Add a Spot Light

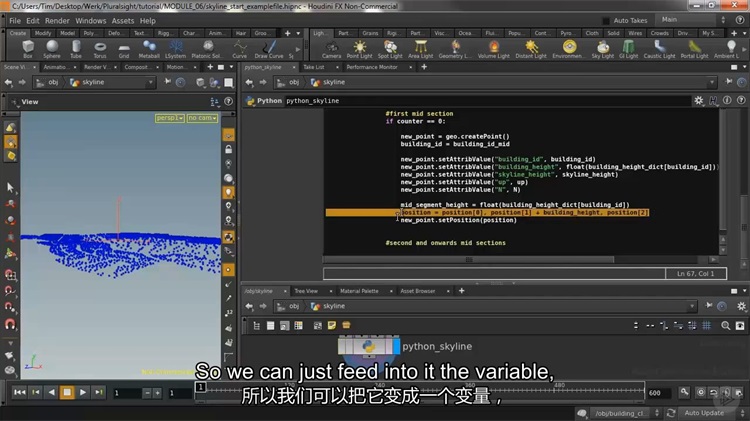point(390,49)
